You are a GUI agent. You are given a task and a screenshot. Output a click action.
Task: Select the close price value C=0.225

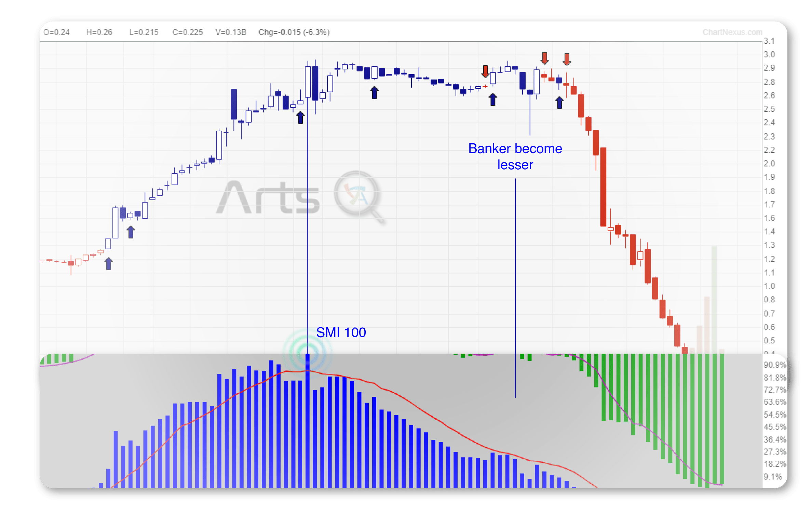click(x=188, y=32)
